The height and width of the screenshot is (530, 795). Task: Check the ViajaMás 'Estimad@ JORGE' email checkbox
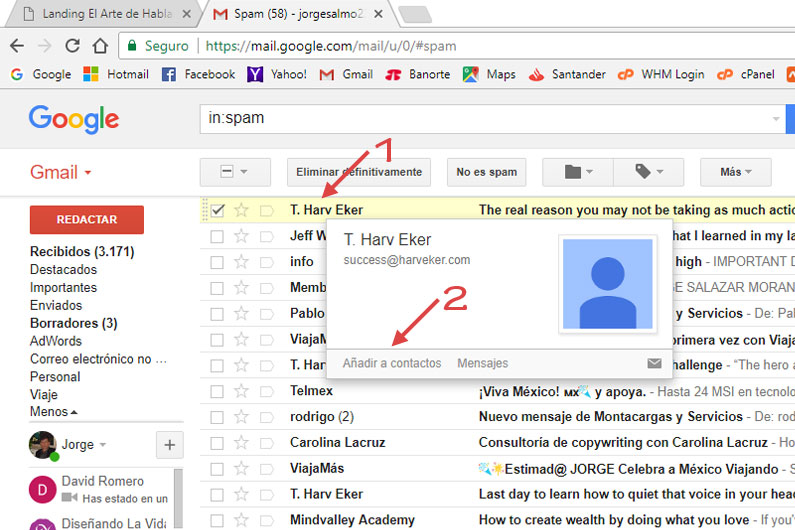click(x=217, y=469)
